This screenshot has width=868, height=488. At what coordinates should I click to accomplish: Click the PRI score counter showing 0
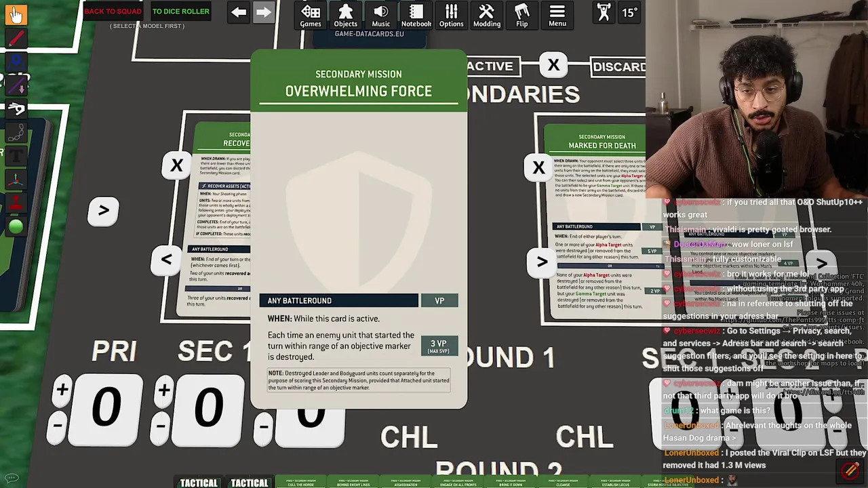[106, 408]
